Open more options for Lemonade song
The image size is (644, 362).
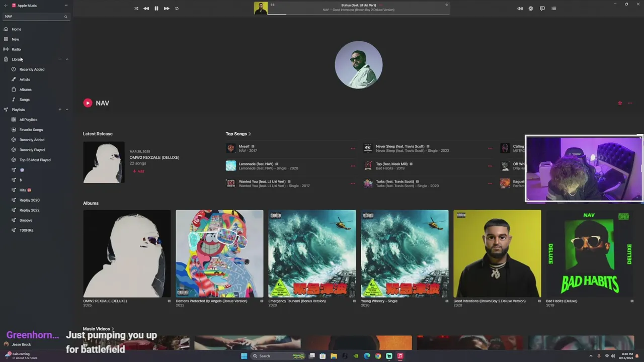pyautogui.click(x=353, y=166)
